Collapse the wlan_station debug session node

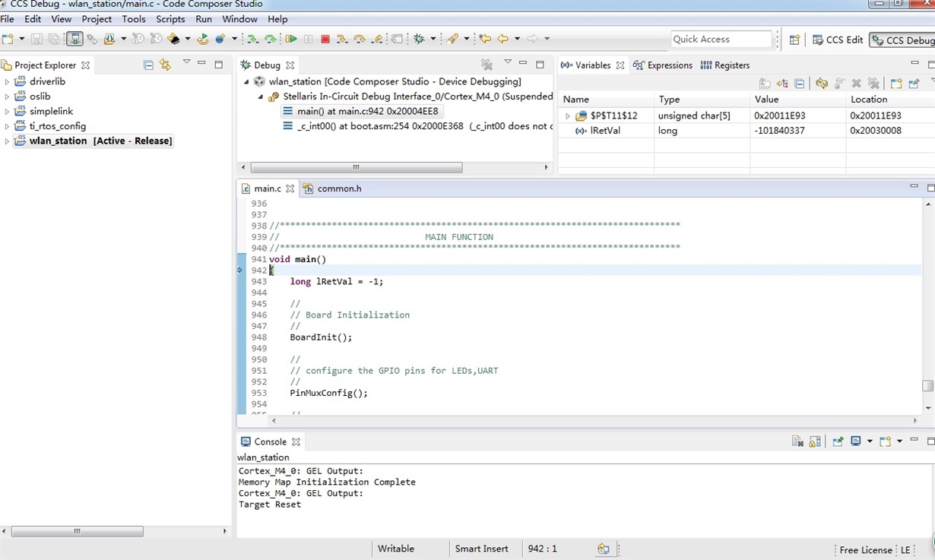[246, 82]
